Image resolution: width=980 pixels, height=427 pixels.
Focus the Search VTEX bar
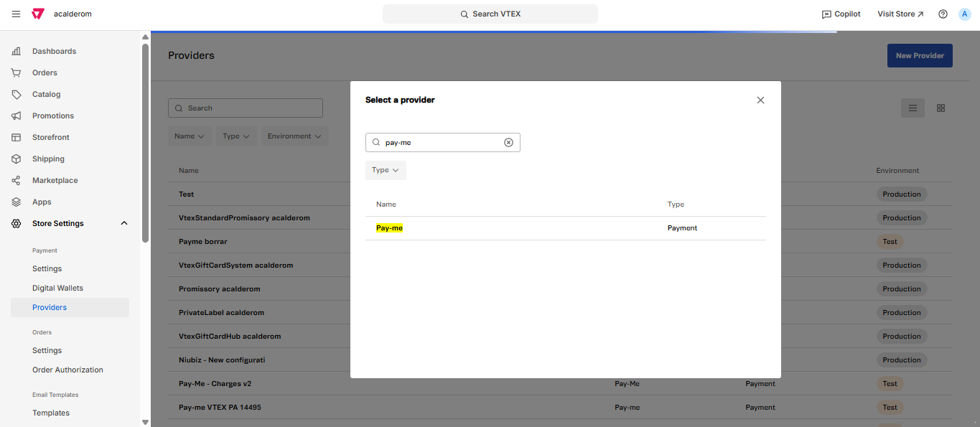coord(490,14)
